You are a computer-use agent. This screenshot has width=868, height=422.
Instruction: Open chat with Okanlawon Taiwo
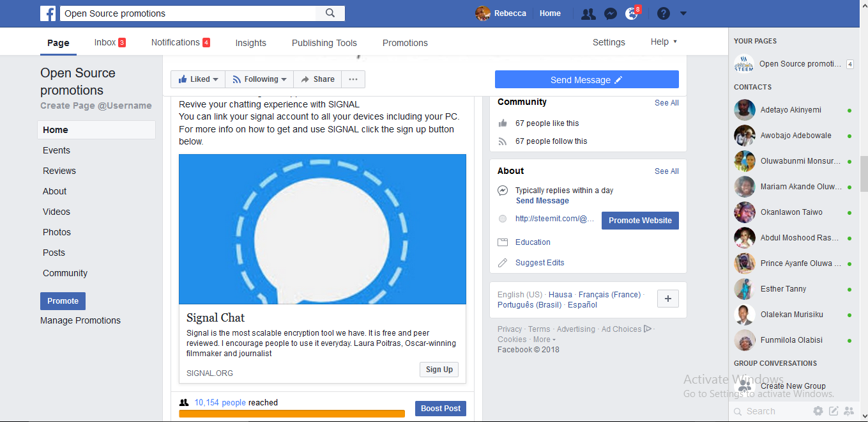coord(792,212)
